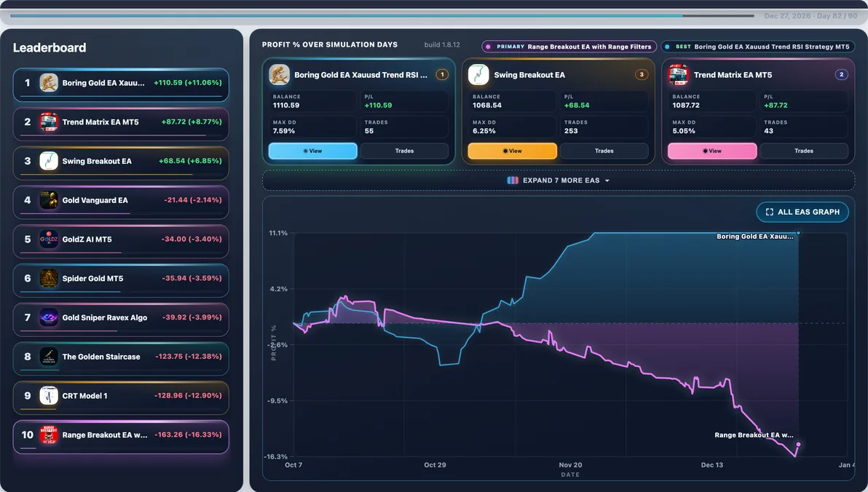The image size is (868, 492).
Task: Click the fullscreen icon in All EAs Graph button
Action: coord(770,212)
